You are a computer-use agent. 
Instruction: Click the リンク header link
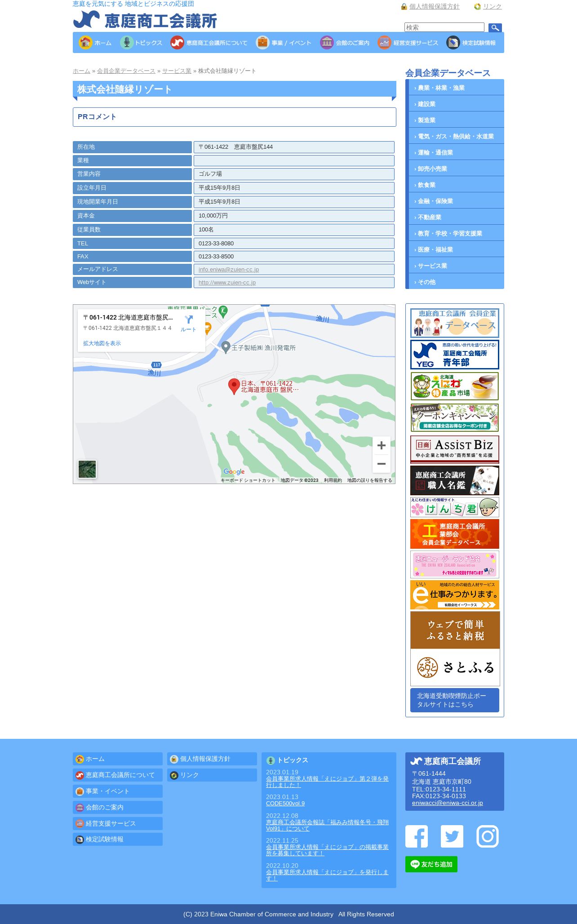pos(492,6)
